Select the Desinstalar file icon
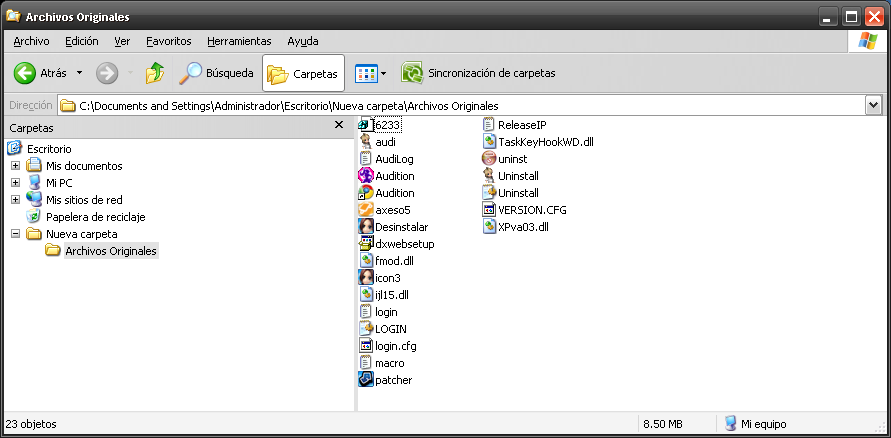The height and width of the screenshot is (438, 891). point(365,227)
